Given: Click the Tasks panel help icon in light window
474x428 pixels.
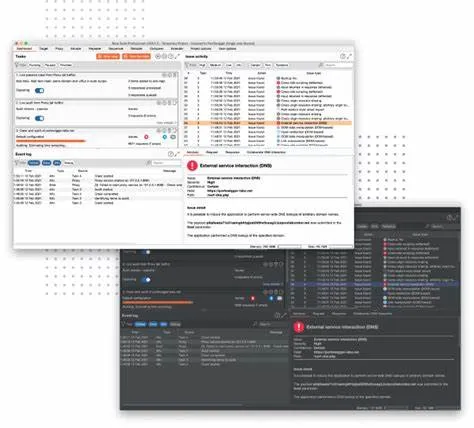Looking at the screenshot, I should [x=171, y=56].
